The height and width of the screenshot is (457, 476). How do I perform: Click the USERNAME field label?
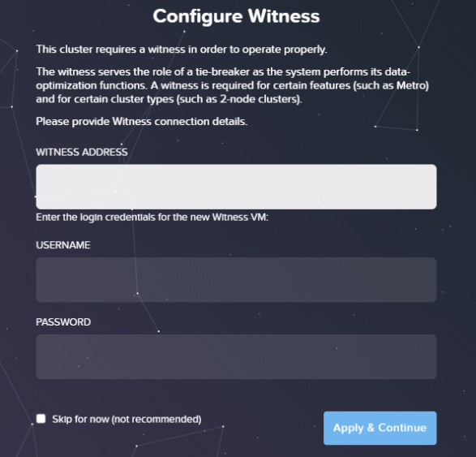[63, 245]
